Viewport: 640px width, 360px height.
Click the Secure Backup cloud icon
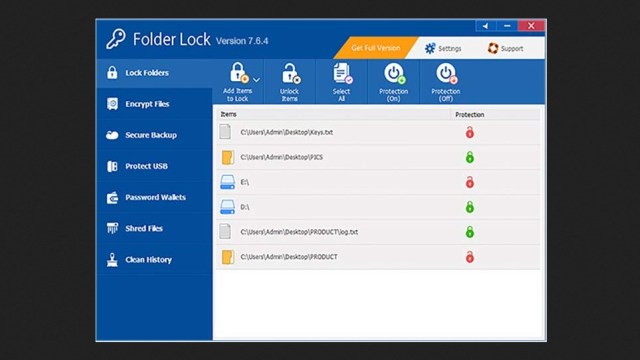click(112, 135)
